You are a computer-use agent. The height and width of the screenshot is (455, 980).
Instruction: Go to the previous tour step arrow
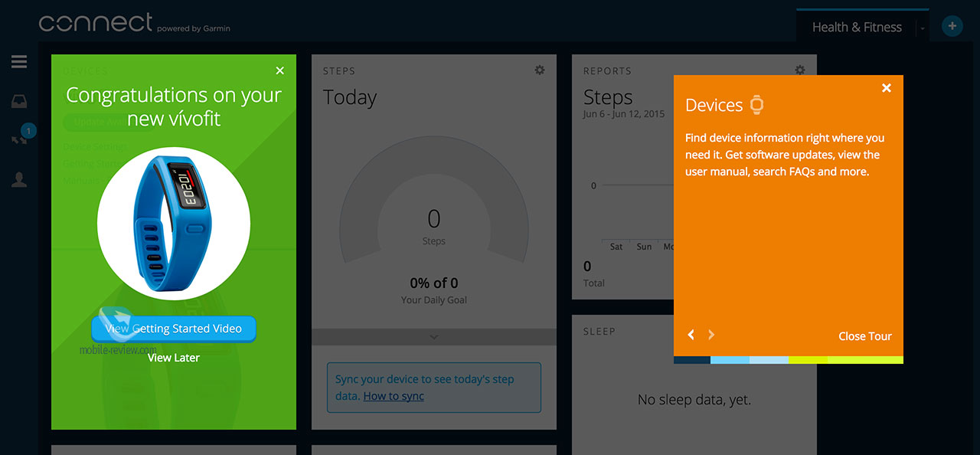[x=691, y=335]
